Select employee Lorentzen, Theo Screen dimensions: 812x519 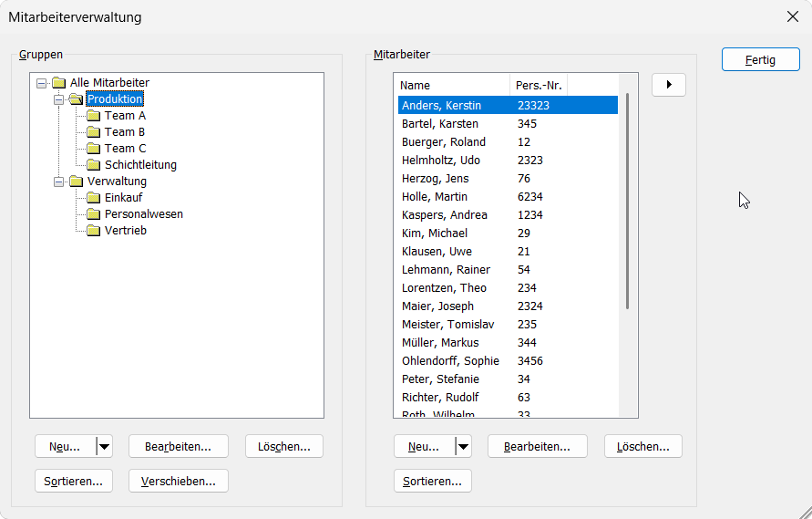coord(508,287)
